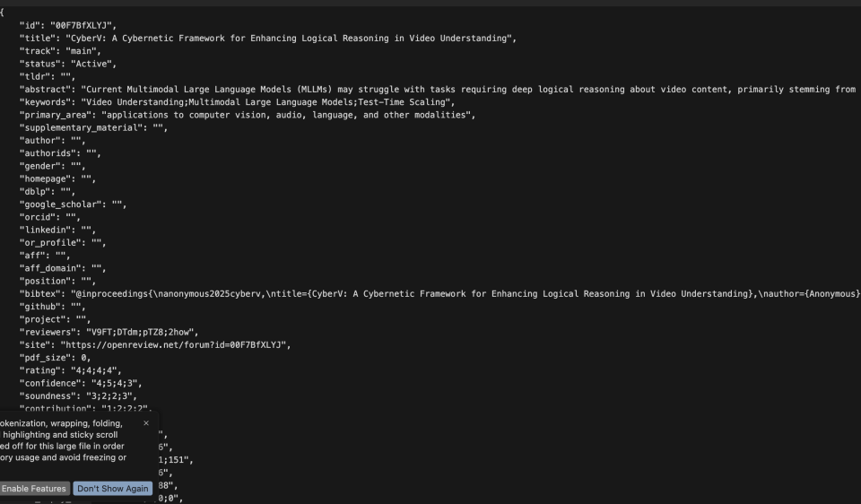Viewport: 861px width, 504px height.
Task: Click the opening curly brace at top
Action: (3, 13)
